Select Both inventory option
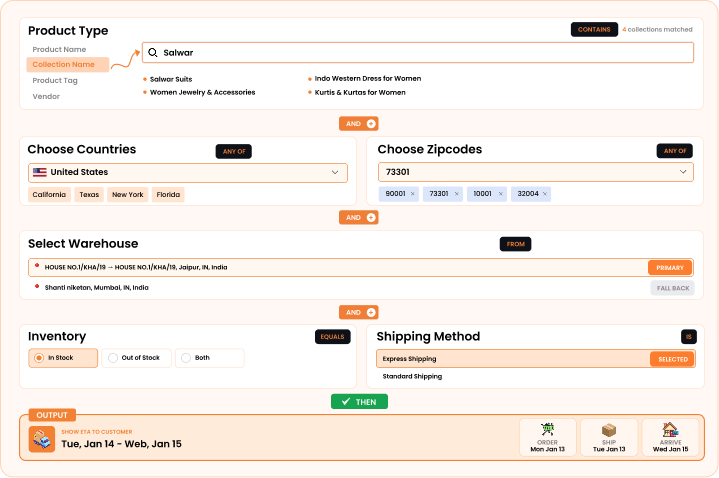This screenshot has width=719, height=478. pyautogui.click(x=210, y=358)
